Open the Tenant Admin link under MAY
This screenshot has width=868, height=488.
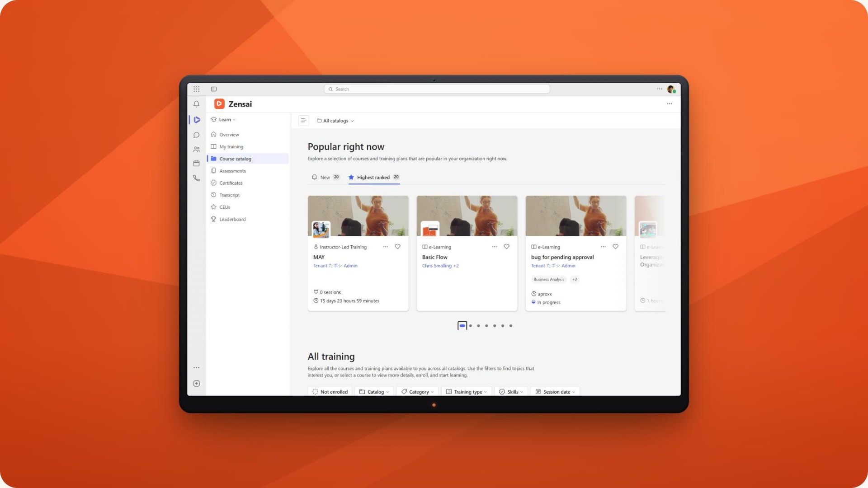[x=335, y=266]
